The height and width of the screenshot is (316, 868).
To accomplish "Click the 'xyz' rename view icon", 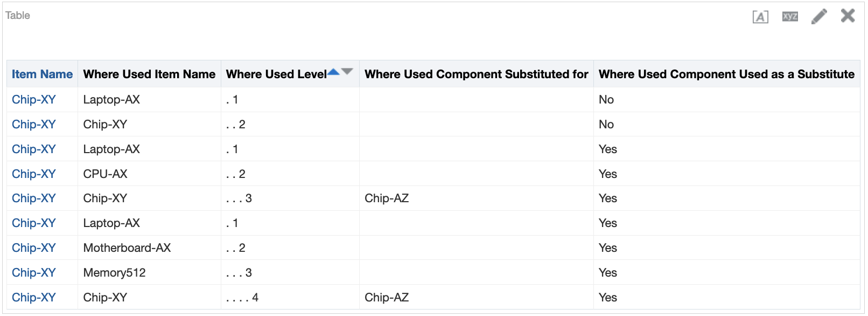I will tap(790, 17).
